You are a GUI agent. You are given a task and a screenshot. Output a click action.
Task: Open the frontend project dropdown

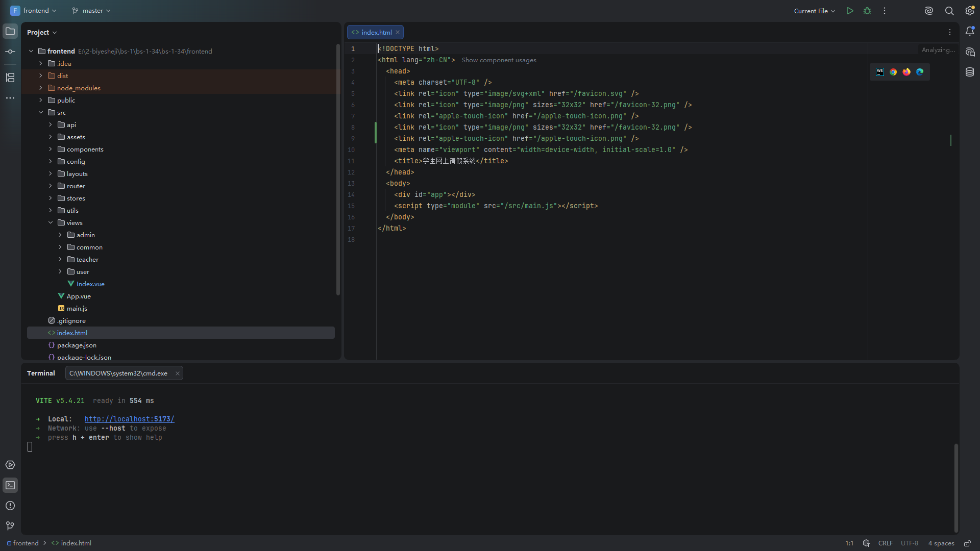click(x=34, y=11)
